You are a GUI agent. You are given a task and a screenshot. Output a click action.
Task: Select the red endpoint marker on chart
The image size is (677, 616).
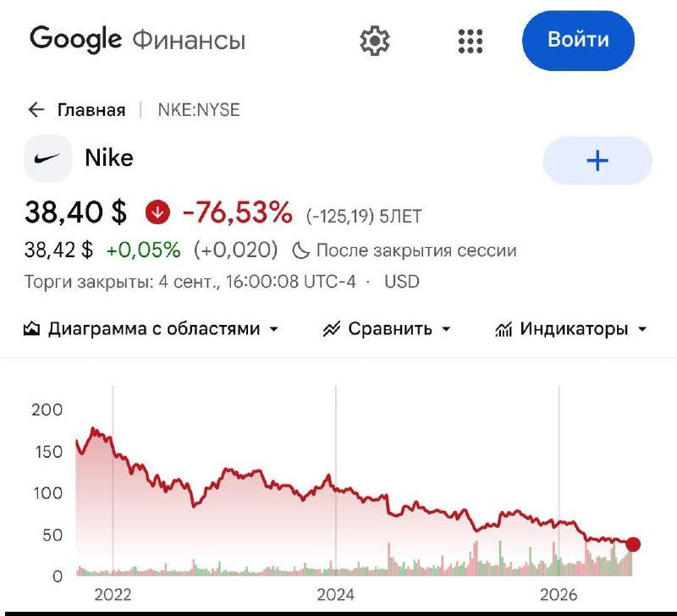point(633,544)
